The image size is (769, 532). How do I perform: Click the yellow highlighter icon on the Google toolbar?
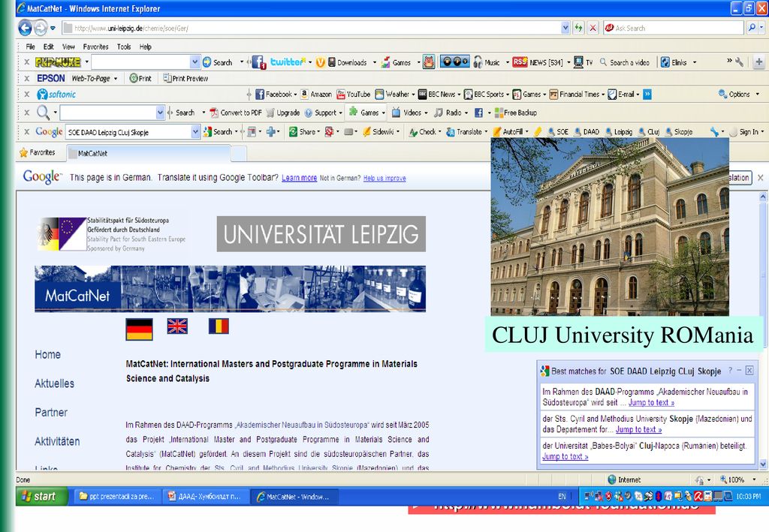click(538, 132)
